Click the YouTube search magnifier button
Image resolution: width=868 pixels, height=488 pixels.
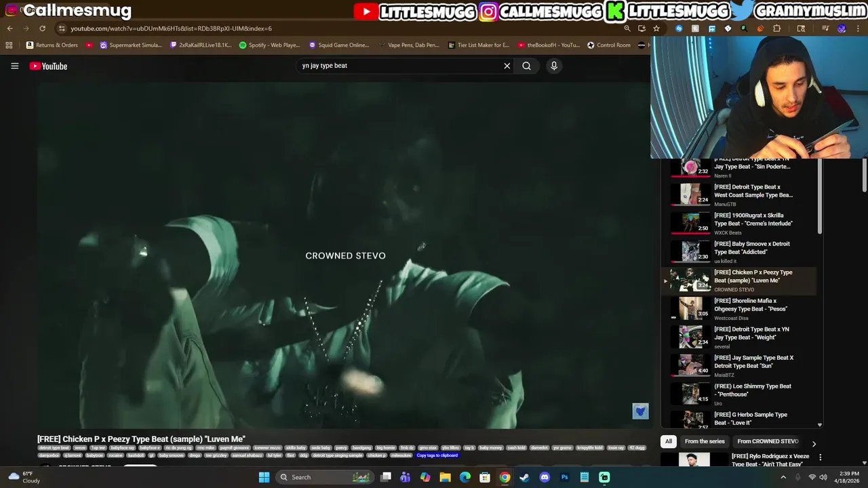pos(526,66)
